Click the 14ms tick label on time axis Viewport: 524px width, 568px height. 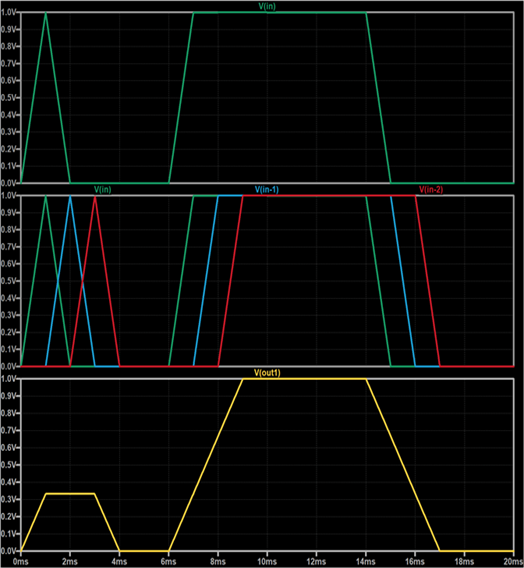pos(365,561)
